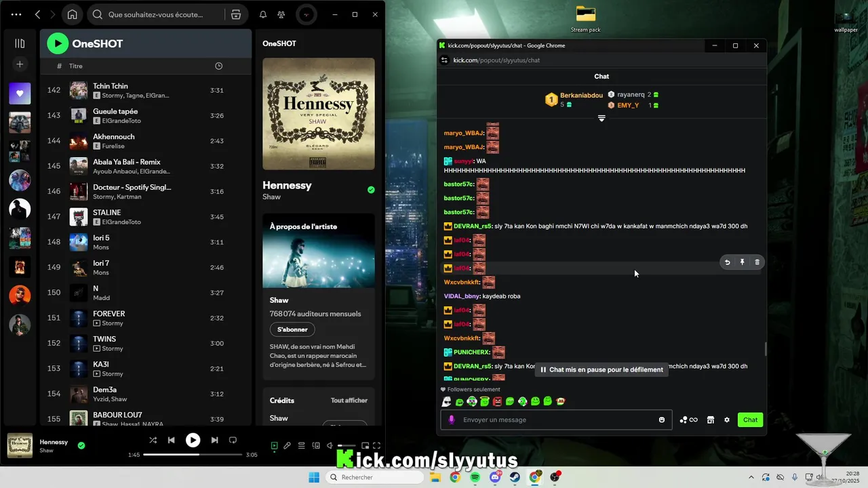Open the Spotify library panel icon
Image resolution: width=868 pixels, height=488 pixels.
[20, 43]
